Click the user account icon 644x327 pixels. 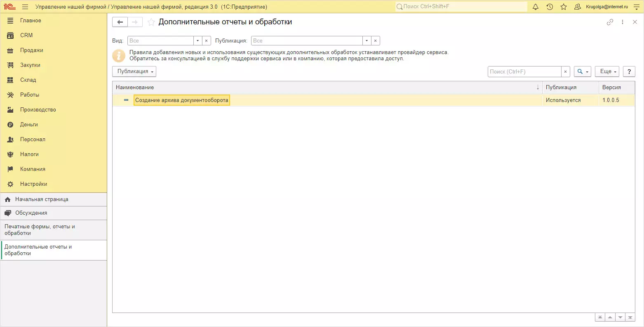click(x=578, y=7)
